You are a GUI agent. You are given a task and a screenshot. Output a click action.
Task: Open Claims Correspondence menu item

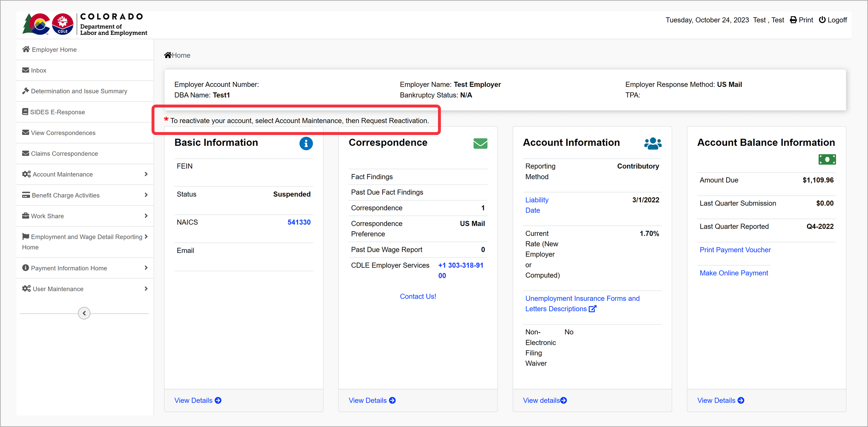(85, 153)
